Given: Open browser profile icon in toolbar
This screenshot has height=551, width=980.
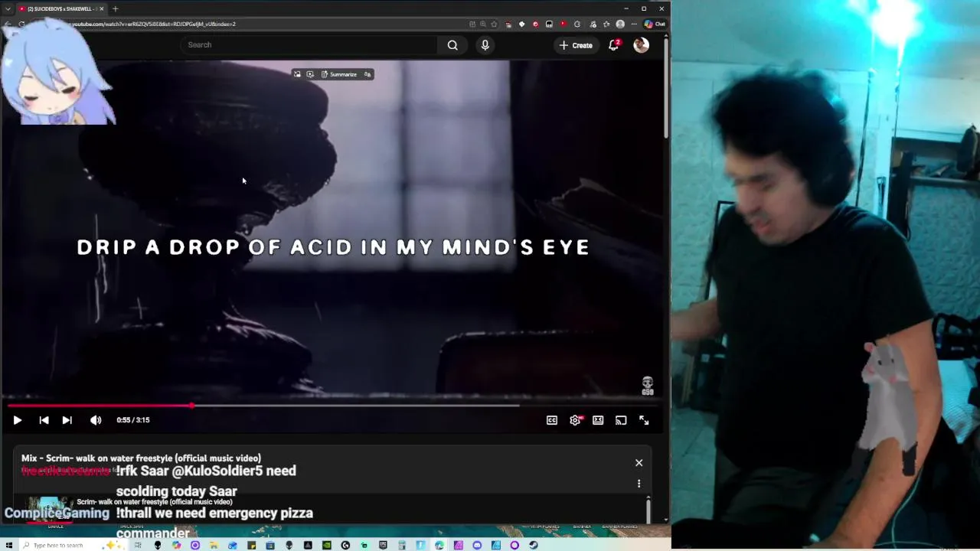Looking at the screenshot, I should [620, 24].
